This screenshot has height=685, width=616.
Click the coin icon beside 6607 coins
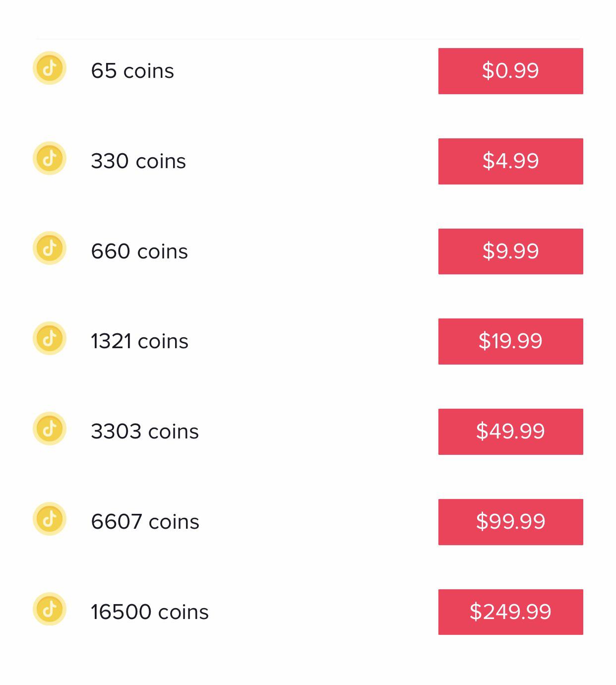(50, 519)
